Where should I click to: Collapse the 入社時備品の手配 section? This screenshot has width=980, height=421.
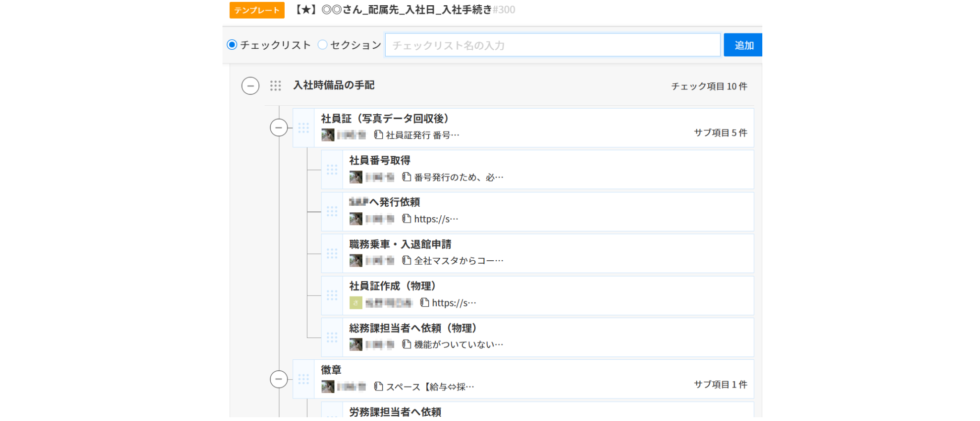(250, 86)
